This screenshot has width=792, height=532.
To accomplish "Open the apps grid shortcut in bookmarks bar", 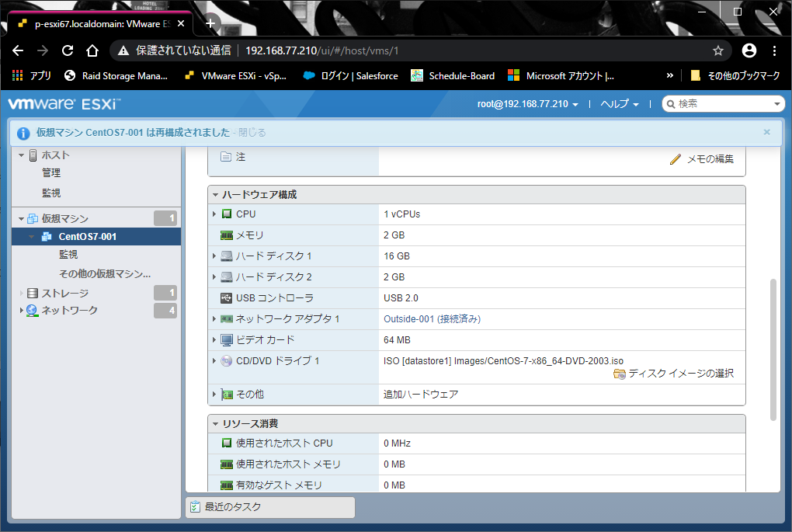I will point(31,76).
